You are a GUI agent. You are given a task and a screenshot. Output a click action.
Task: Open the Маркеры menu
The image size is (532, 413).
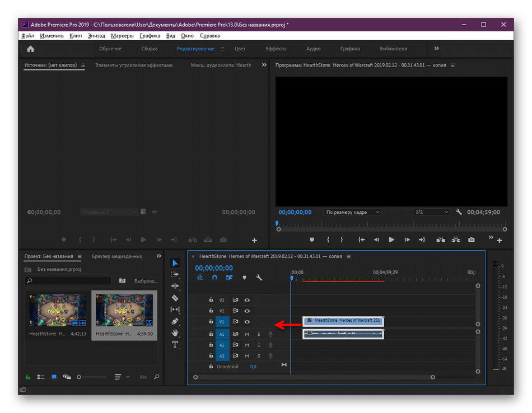coord(122,36)
